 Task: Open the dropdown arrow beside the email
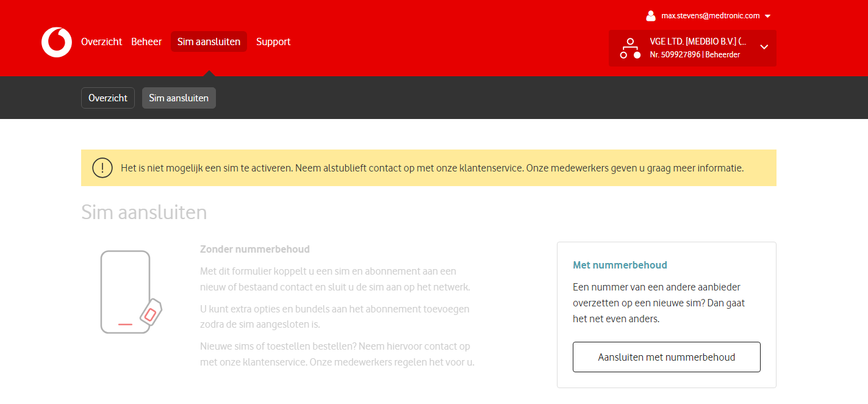[x=767, y=16]
